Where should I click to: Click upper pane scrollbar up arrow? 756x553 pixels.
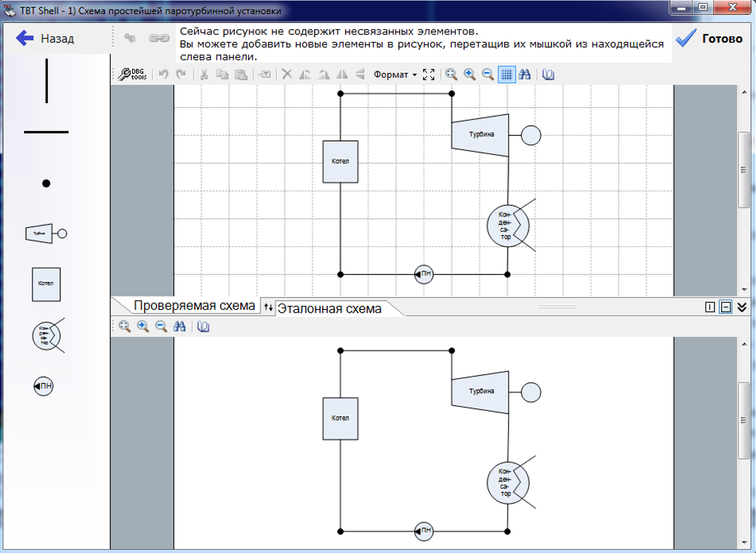pos(744,92)
